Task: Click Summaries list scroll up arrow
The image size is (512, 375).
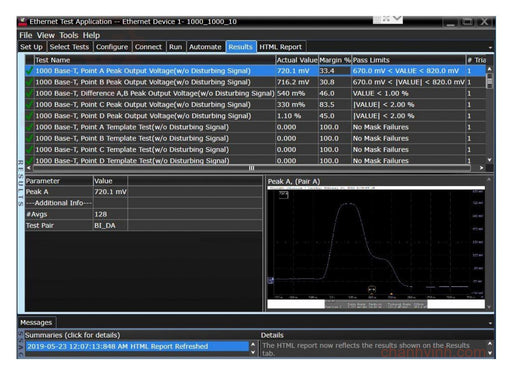Action: click(x=253, y=344)
